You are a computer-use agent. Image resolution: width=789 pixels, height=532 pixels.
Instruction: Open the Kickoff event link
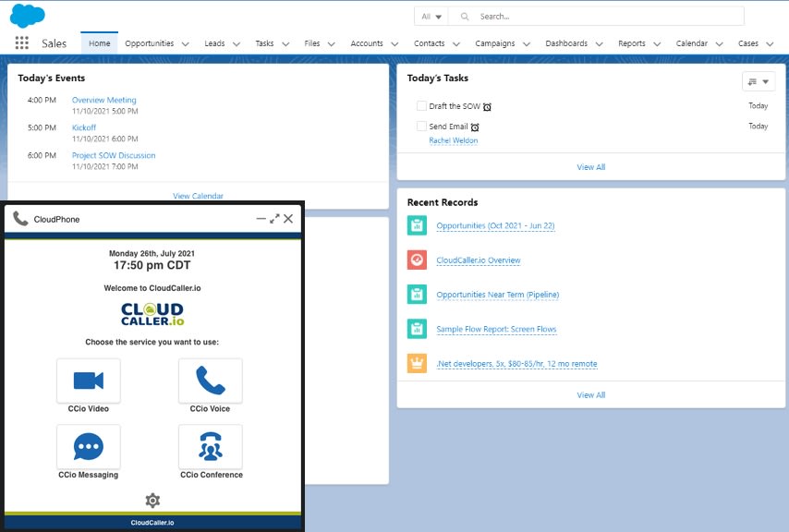tap(84, 127)
